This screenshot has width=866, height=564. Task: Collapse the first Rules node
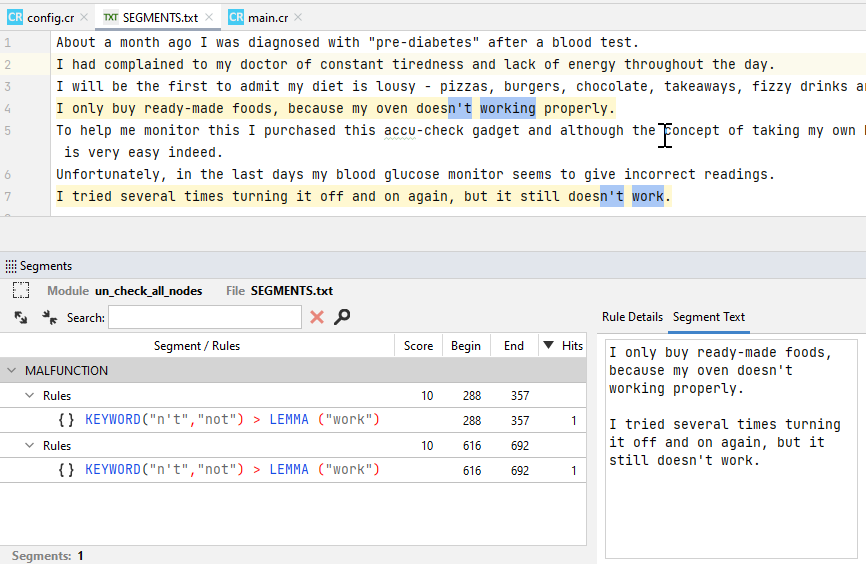click(x=30, y=396)
